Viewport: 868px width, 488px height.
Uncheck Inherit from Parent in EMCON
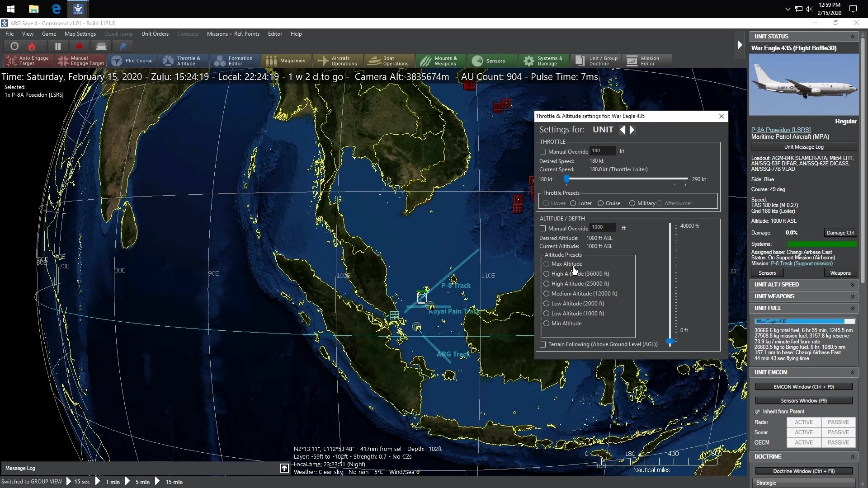click(758, 412)
